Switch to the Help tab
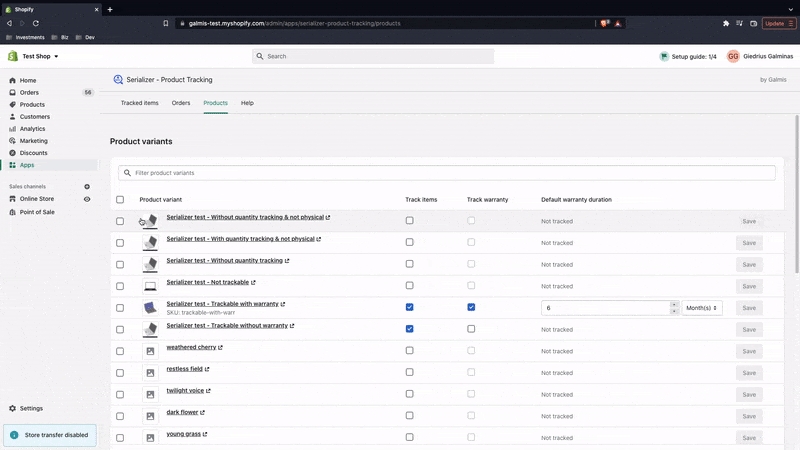800x450 pixels. click(247, 103)
